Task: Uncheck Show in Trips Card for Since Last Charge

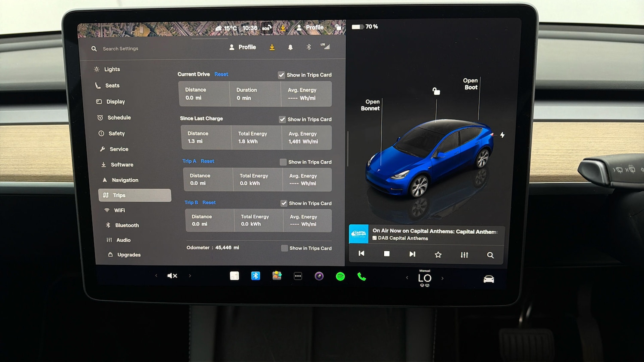Action: 283,119
